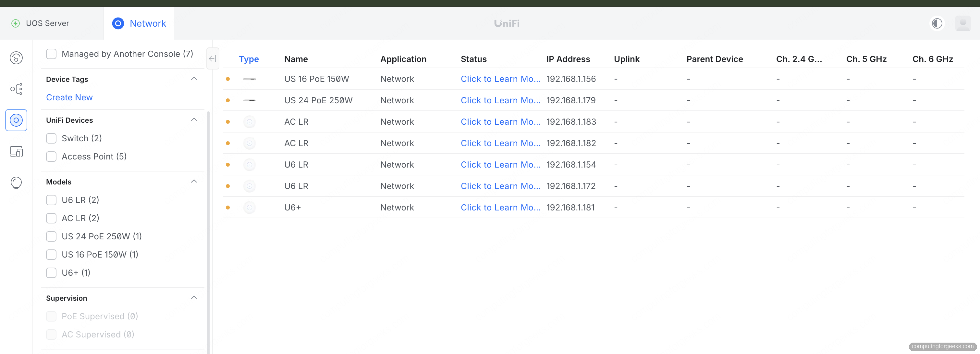980x354 pixels.
Task: Click the U6+ access point icon
Action: coord(249,208)
